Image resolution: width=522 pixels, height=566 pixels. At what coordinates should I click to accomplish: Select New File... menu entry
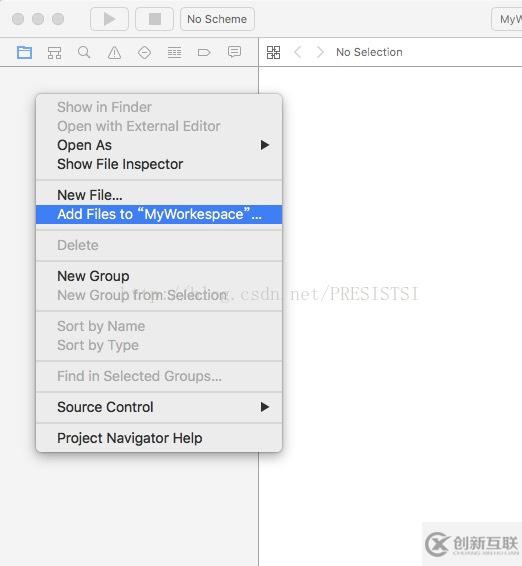point(159,195)
